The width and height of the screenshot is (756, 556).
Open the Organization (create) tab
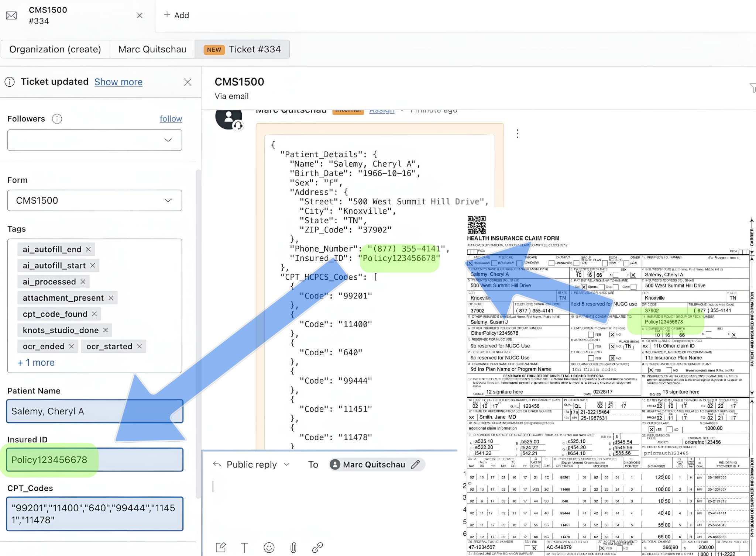point(55,49)
